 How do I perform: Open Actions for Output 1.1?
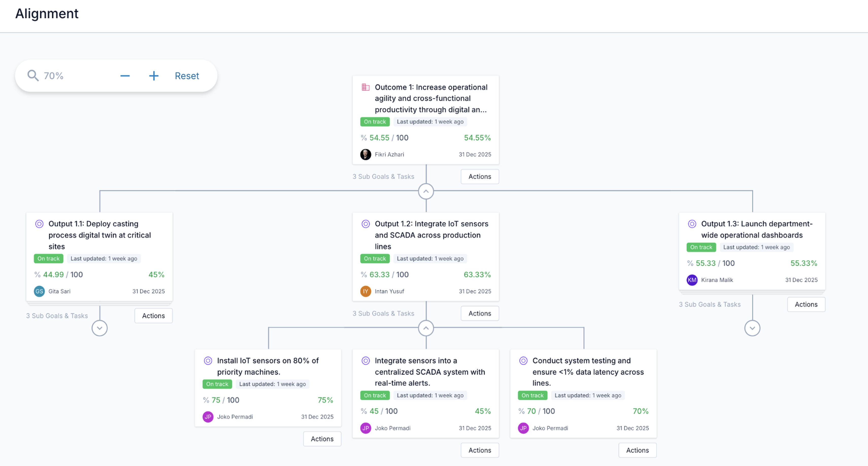click(153, 316)
